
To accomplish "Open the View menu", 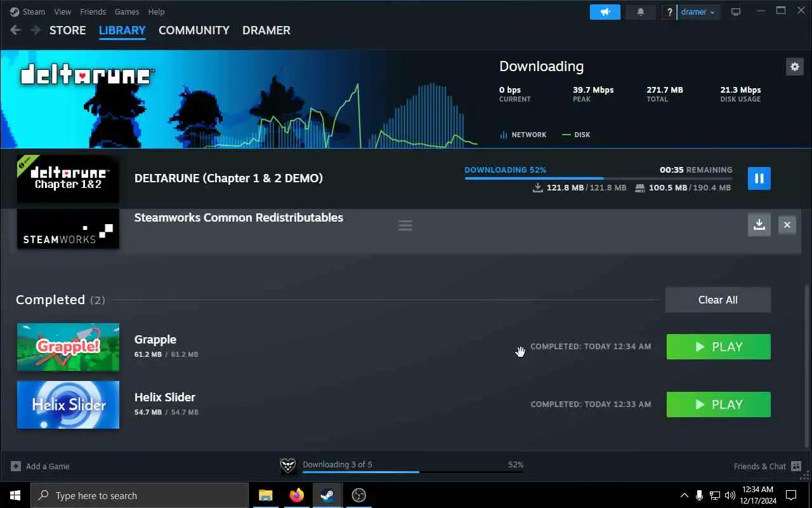I will 62,11.
